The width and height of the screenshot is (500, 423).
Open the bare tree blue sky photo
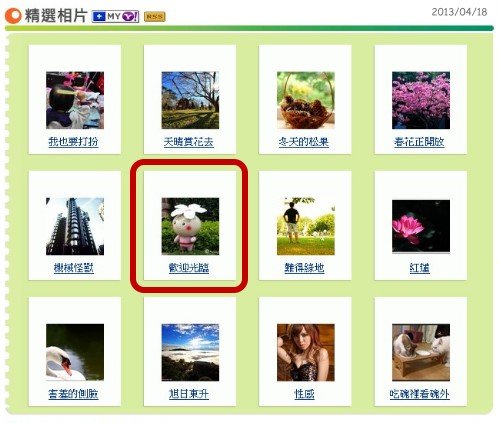[190, 100]
